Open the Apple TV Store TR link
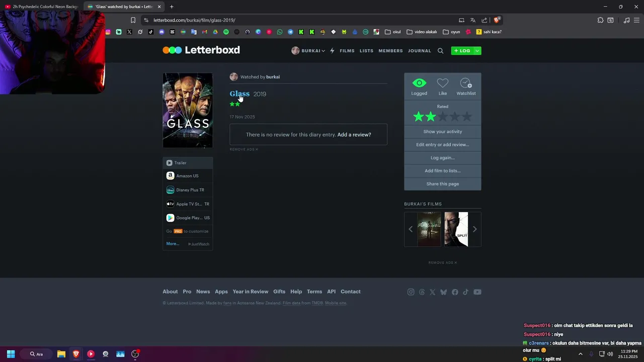This screenshot has height=362, width=644. [188, 204]
